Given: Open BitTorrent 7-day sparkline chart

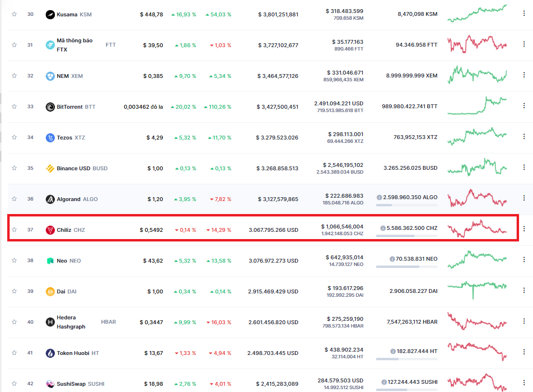Looking at the screenshot, I should click(477, 106).
